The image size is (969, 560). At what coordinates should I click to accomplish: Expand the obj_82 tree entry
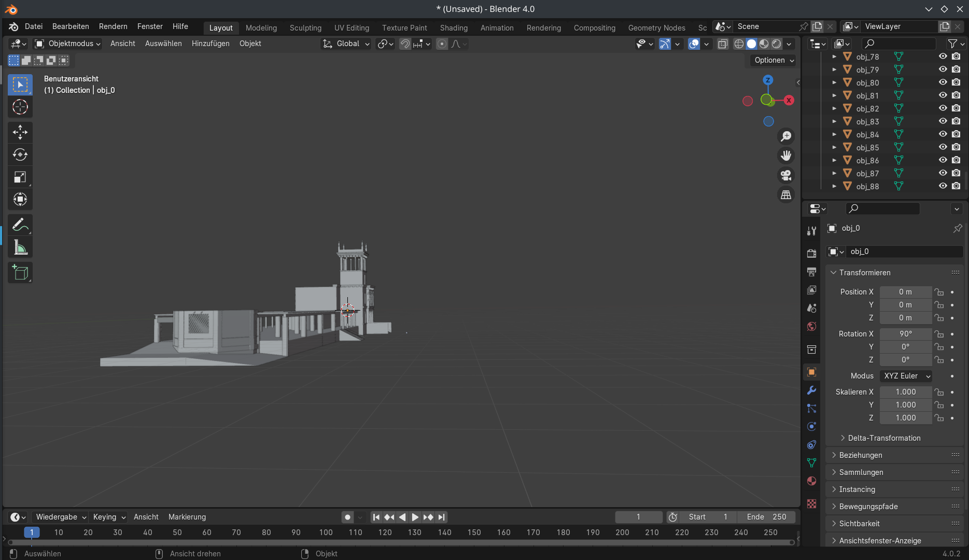[834, 108]
